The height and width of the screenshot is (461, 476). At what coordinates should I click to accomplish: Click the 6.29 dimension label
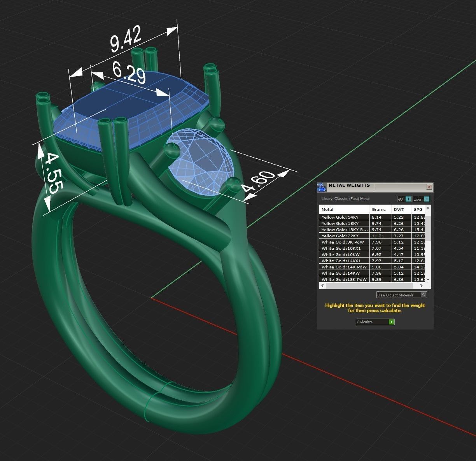129,72
